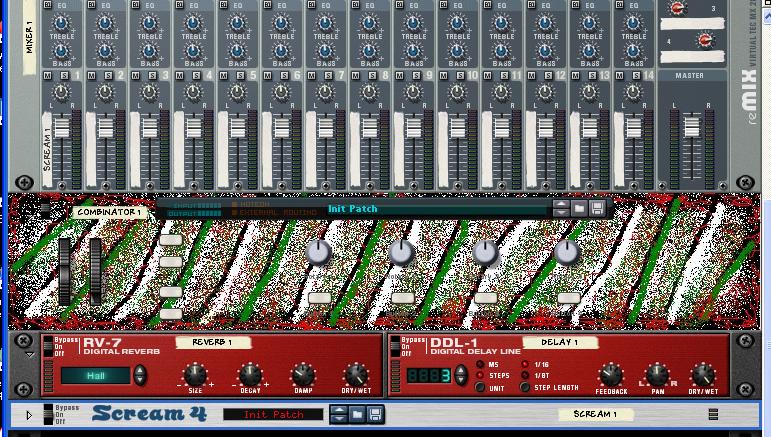Click the SCREAM 1 device name label
The image size is (771, 437).
coord(595,414)
